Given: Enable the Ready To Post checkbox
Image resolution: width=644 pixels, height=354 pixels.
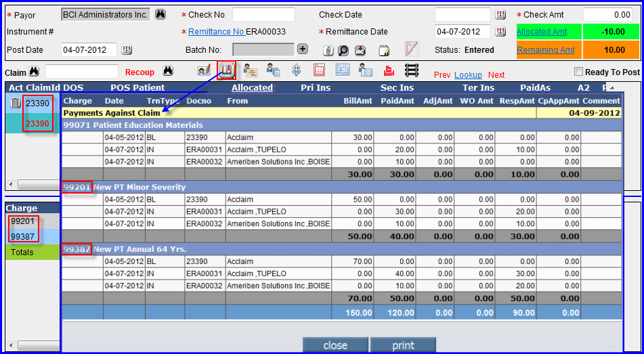Looking at the screenshot, I should pyautogui.click(x=578, y=72).
